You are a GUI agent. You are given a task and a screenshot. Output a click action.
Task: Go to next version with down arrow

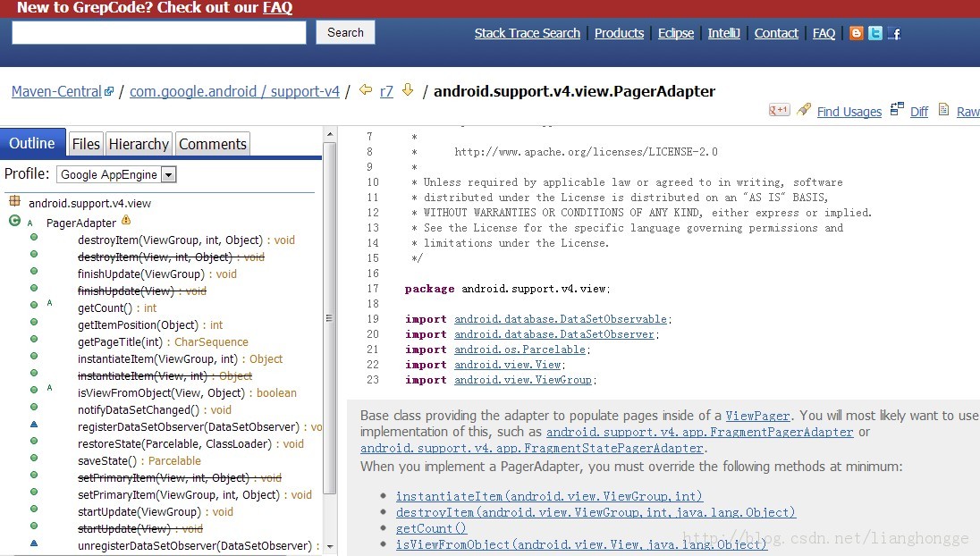pos(408,90)
